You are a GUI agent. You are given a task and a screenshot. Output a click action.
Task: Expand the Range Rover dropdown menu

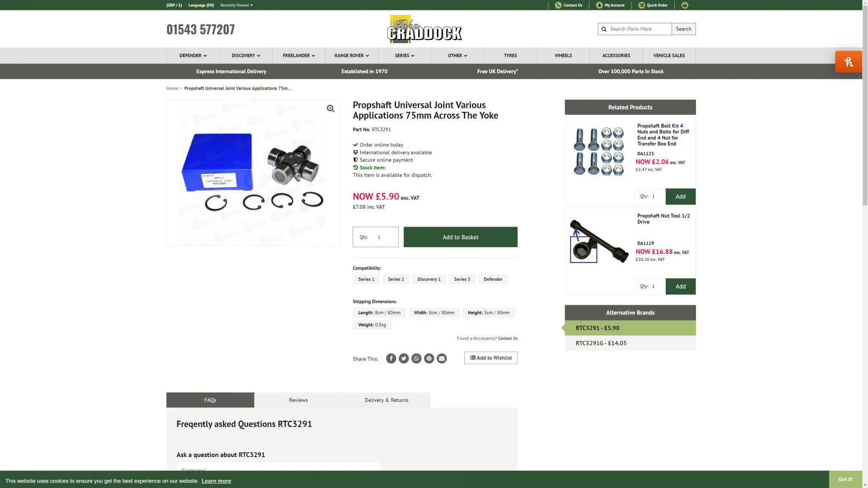pos(352,55)
